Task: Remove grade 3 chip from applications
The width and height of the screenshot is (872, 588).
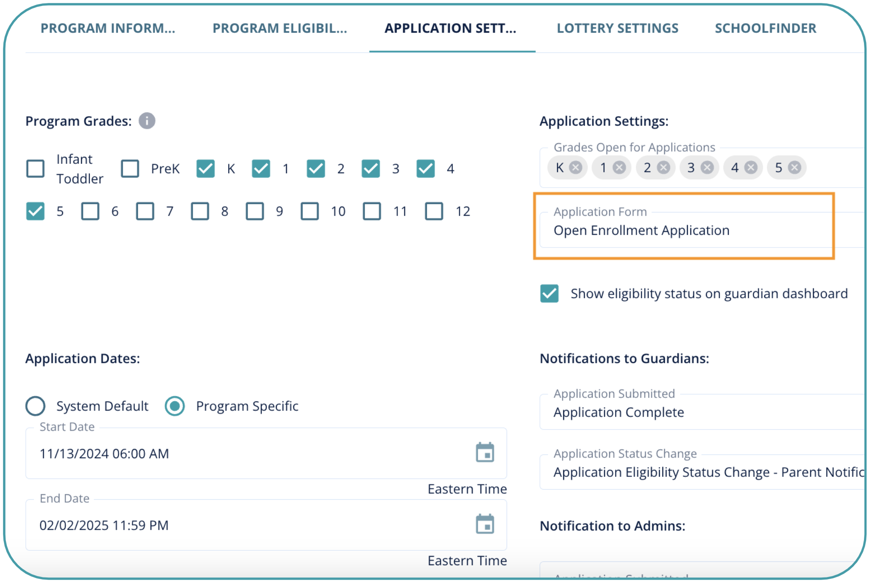Action: 707,168
